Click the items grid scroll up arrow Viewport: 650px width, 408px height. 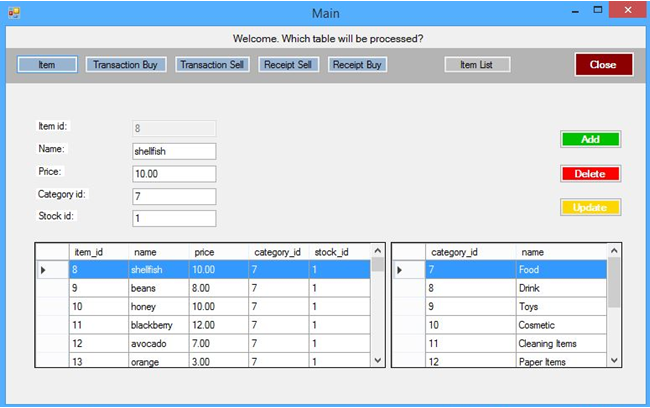click(378, 251)
